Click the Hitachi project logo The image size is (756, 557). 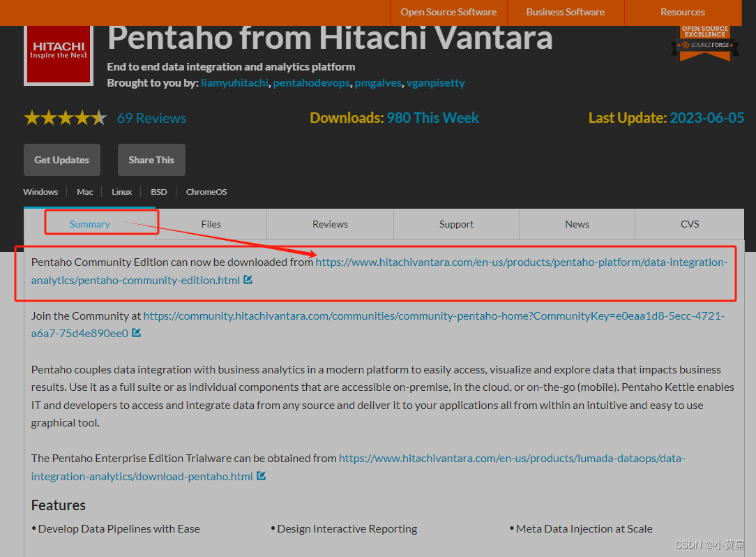point(59,55)
